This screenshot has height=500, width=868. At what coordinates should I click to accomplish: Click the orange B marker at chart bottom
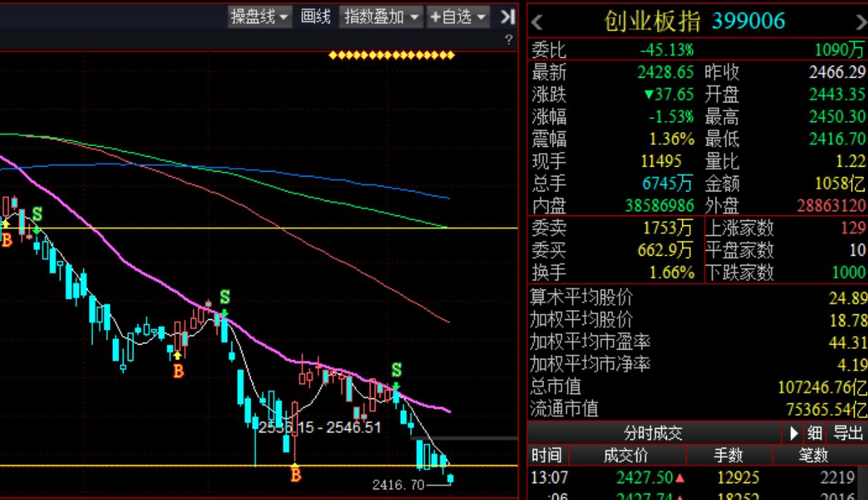coord(296,475)
